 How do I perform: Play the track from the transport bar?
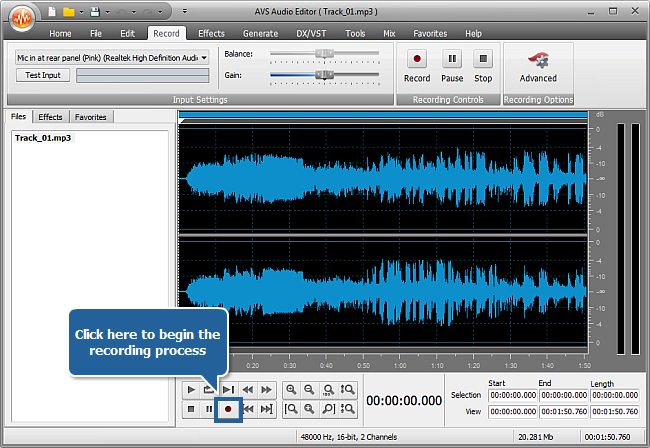[x=191, y=390]
